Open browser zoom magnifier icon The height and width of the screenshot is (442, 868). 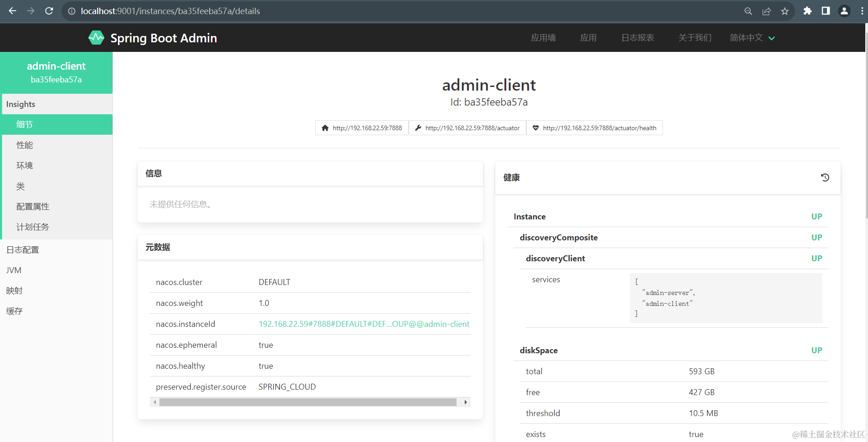point(748,11)
